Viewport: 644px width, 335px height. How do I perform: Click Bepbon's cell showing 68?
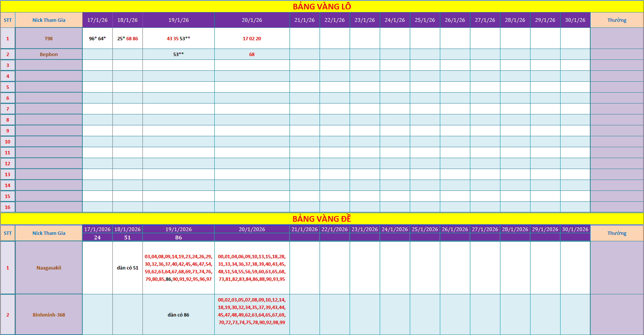252,54
